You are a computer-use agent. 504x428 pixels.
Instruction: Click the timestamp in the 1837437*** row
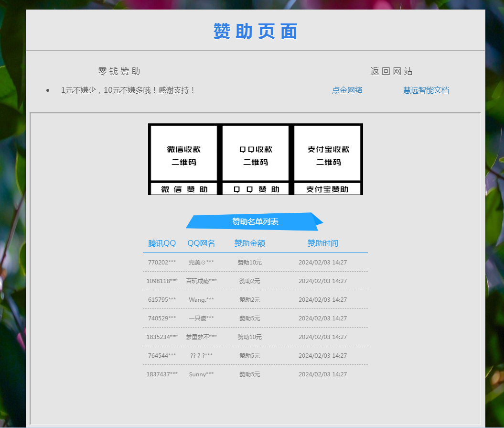(323, 374)
